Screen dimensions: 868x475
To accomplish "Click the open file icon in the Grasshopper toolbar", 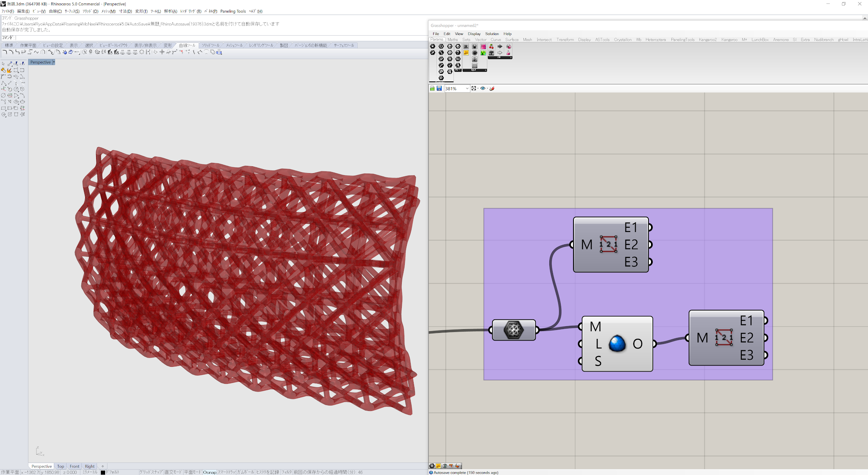I will pyautogui.click(x=432, y=88).
